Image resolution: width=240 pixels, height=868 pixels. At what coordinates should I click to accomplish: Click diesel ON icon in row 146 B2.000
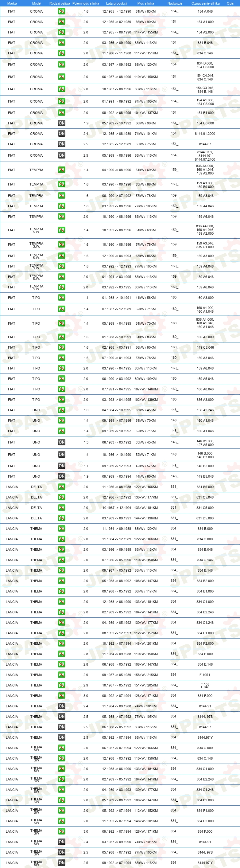click(62, 466)
